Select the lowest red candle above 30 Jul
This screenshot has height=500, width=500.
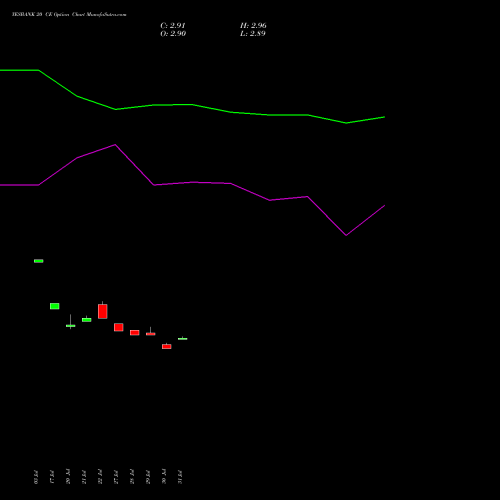[167, 346]
